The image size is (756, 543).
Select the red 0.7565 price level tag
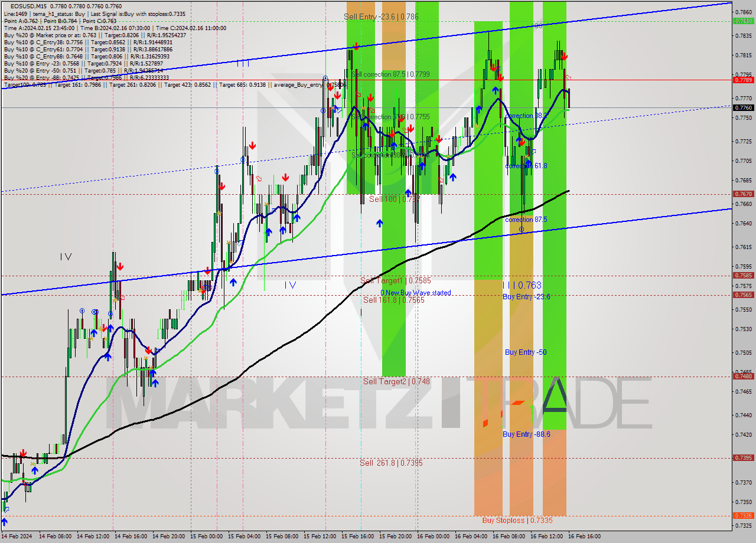[x=743, y=295]
